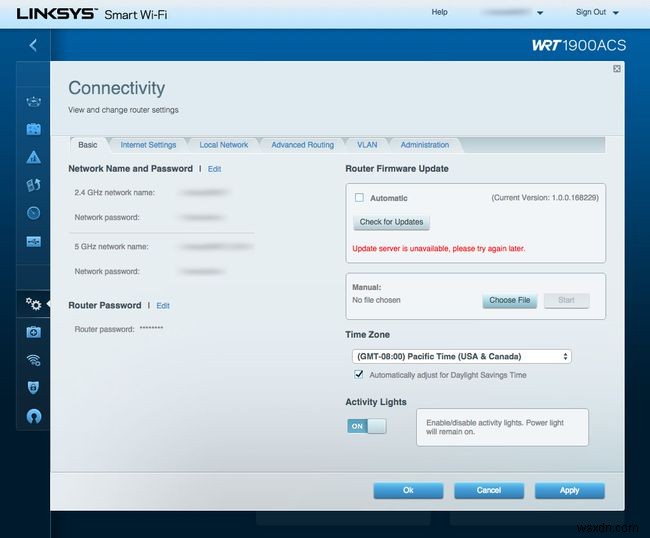Click the update server unavailable message
Screen dimensions: 650x538
pos(439,249)
